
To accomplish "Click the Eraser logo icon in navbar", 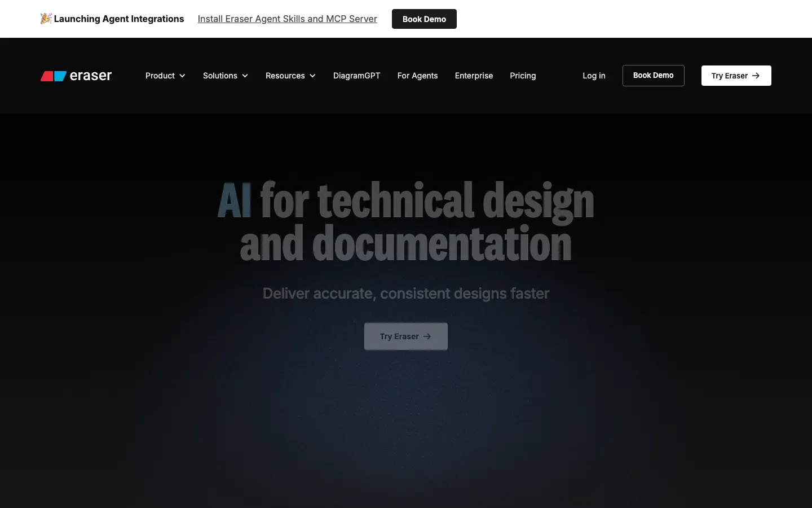I will pos(54,76).
